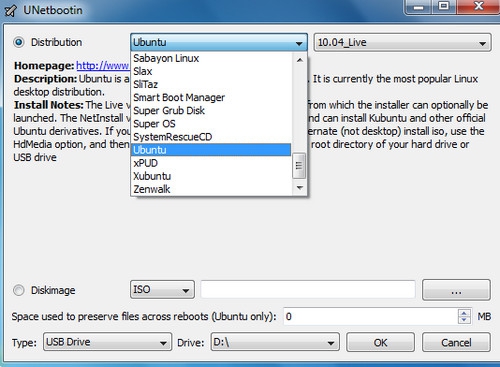Screen dimensions: 500x367
Task: Choose SliTaz from the distribution list
Action: pos(211,84)
